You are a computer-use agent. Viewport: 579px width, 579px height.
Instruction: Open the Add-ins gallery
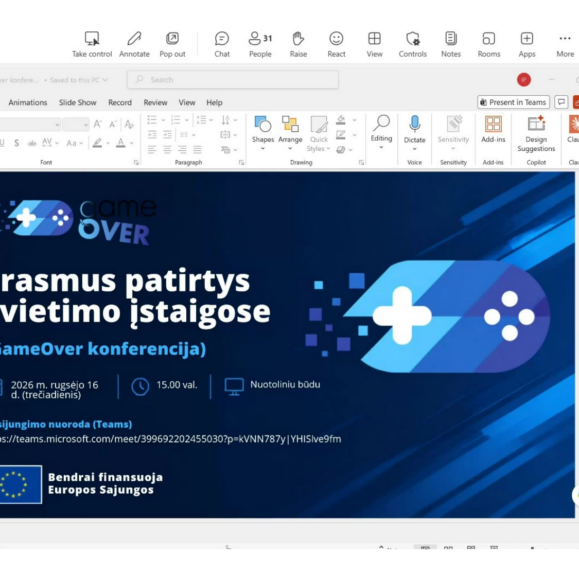click(x=493, y=129)
